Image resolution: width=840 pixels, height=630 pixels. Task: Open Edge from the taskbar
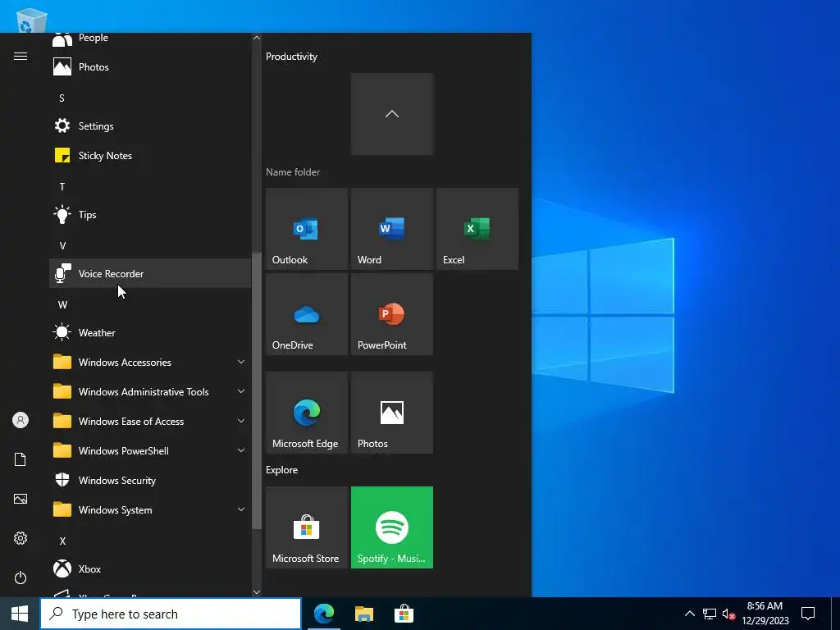tap(324, 614)
